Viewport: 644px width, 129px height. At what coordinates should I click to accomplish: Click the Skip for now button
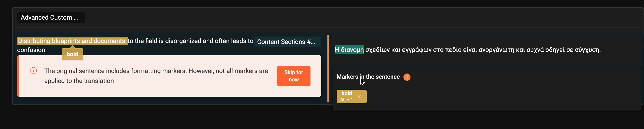coord(294,76)
